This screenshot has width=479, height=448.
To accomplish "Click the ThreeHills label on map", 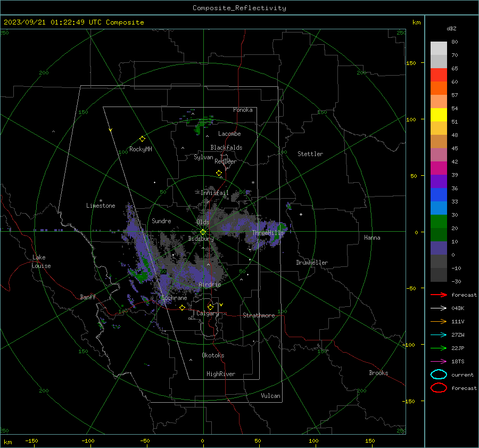I will coord(268,233).
